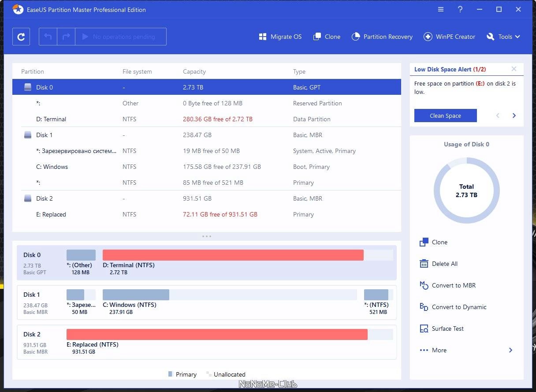The width and height of the screenshot is (536, 392).
Task: Click the Unallocated legend swatch
Action: point(208,374)
